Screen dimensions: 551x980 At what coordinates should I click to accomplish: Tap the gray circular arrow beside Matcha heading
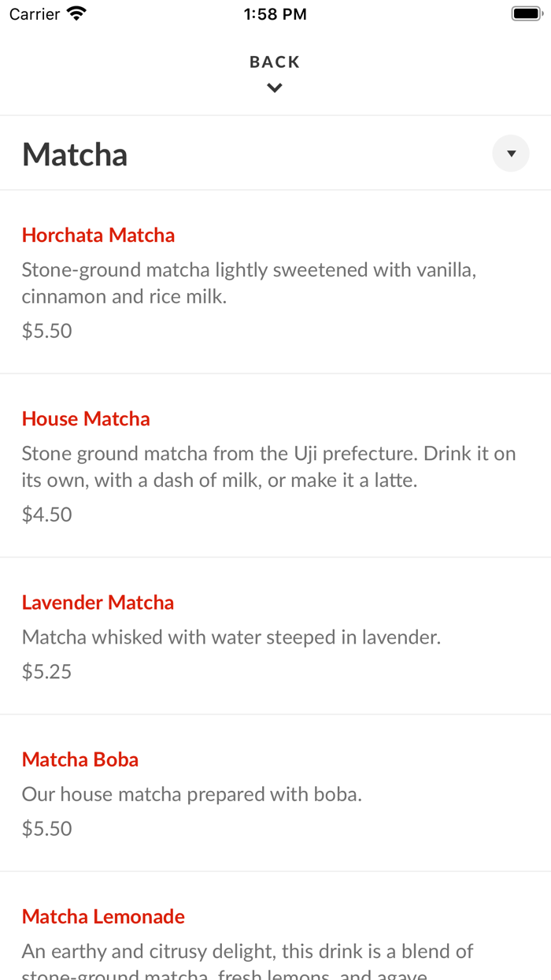coord(510,153)
